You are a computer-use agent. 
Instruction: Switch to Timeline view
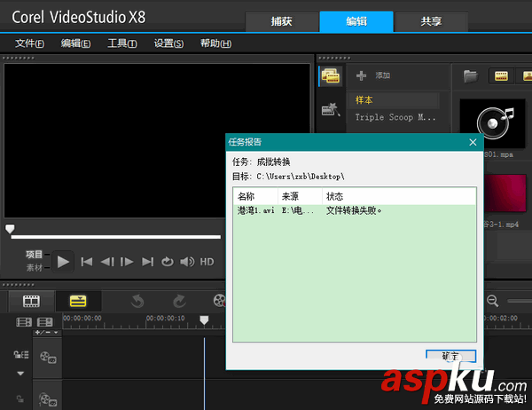[x=78, y=301]
